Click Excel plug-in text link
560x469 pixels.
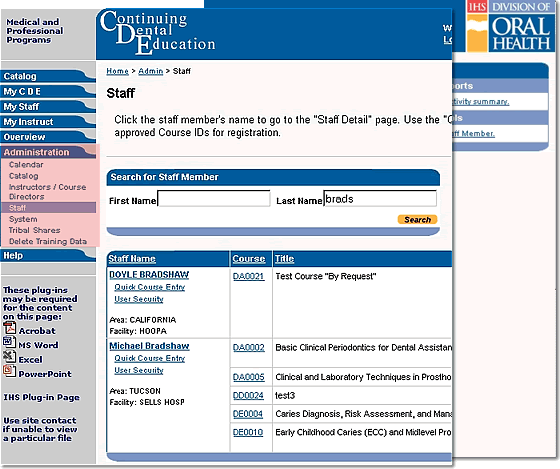pyautogui.click(x=30, y=360)
